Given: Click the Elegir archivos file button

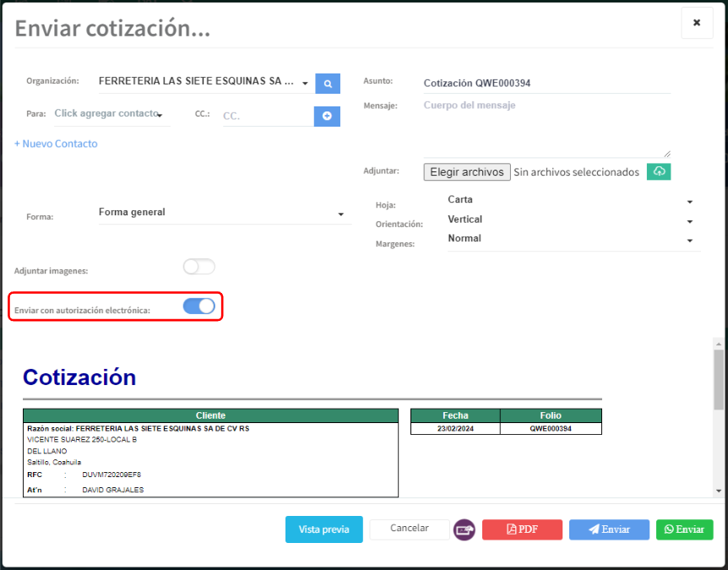Looking at the screenshot, I should point(467,171).
